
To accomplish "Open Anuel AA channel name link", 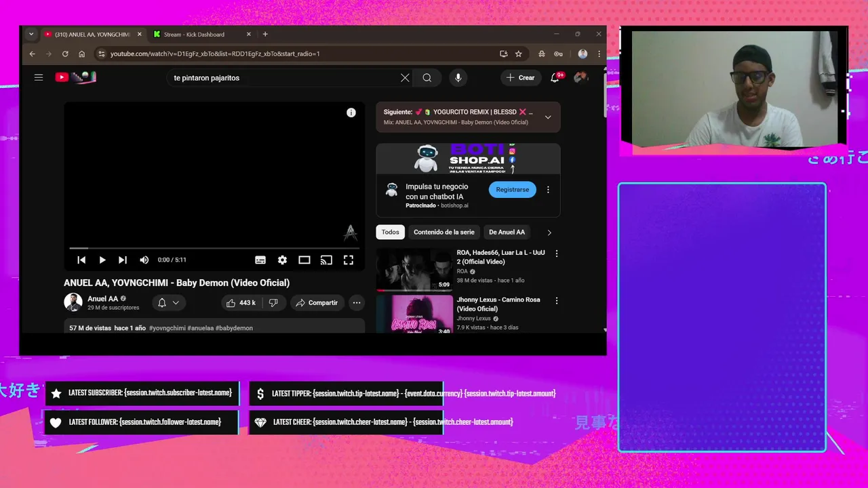I will tap(102, 298).
